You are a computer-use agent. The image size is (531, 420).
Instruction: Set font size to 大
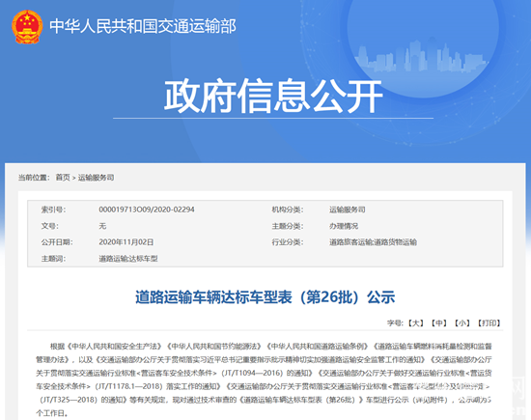415,323
